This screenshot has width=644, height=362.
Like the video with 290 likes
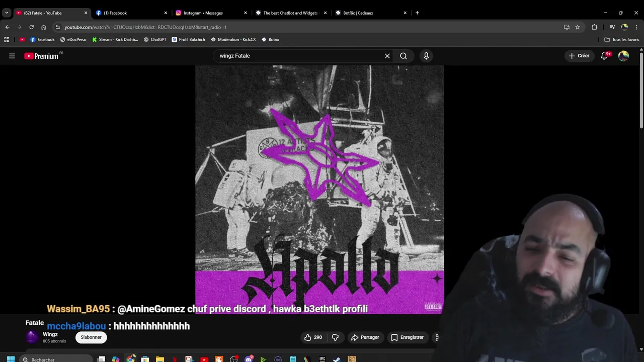[x=312, y=337]
